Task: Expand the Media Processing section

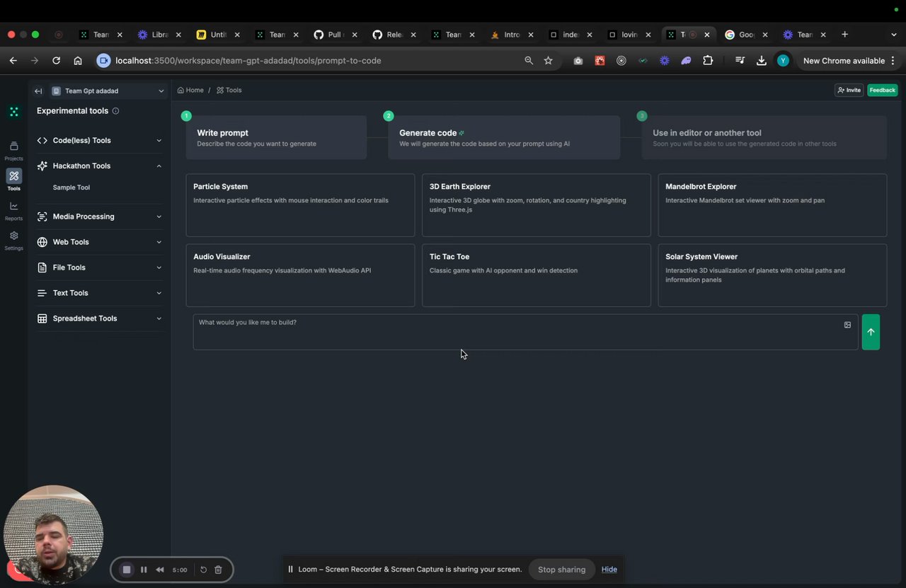Action: tap(98, 217)
